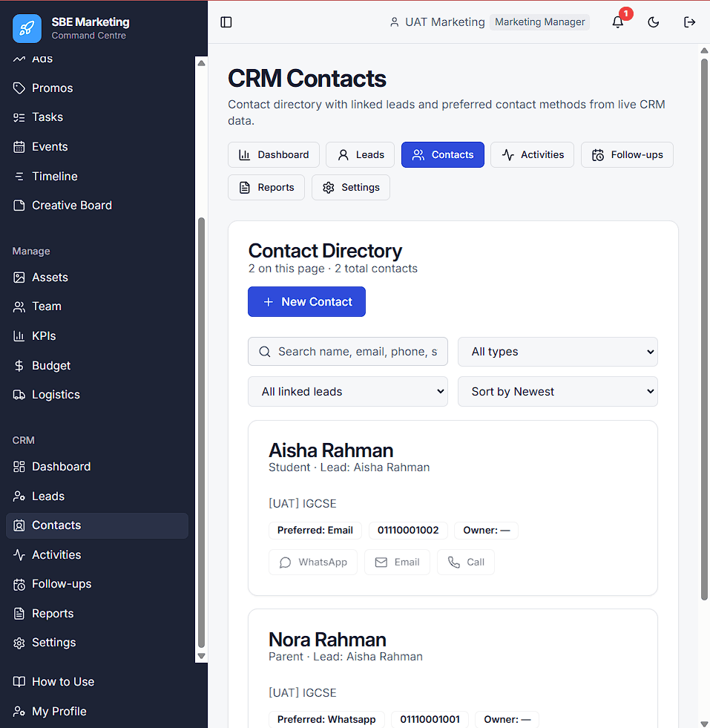Click the Marketing Manager role badge
The height and width of the screenshot is (728, 710).
pos(539,22)
